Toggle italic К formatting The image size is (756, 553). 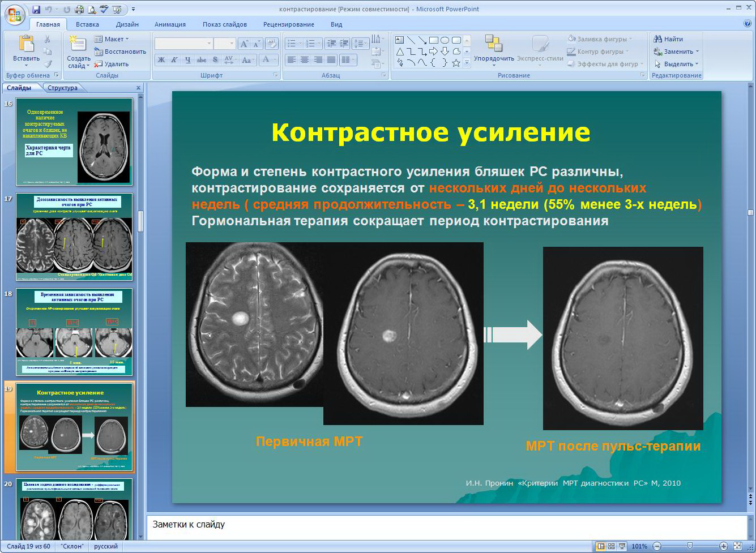click(x=174, y=59)
